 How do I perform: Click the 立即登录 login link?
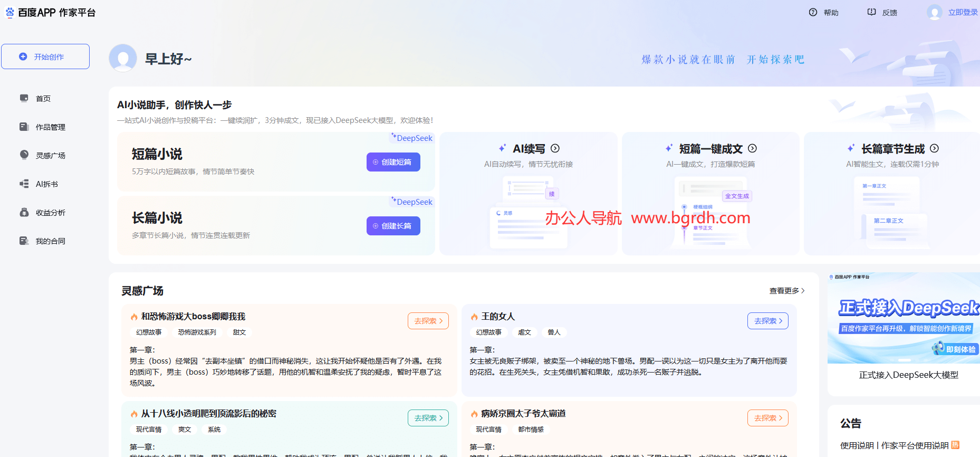[963, 12]
